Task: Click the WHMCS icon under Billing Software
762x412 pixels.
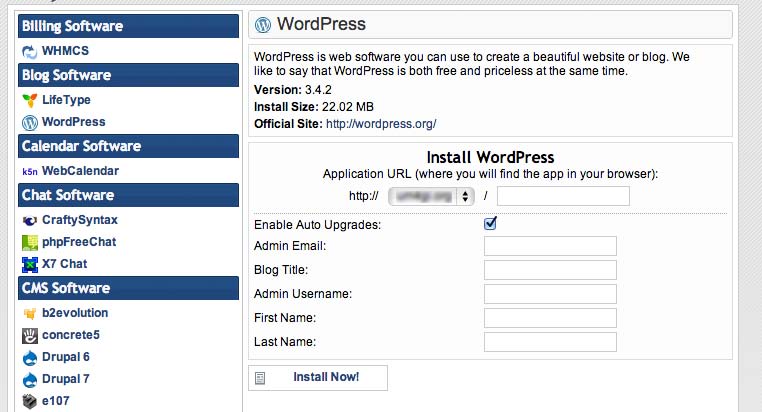Action: click(30, 51)
